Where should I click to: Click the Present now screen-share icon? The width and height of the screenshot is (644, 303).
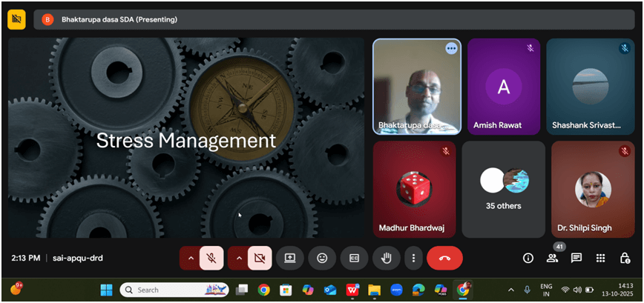pos(289,258)
